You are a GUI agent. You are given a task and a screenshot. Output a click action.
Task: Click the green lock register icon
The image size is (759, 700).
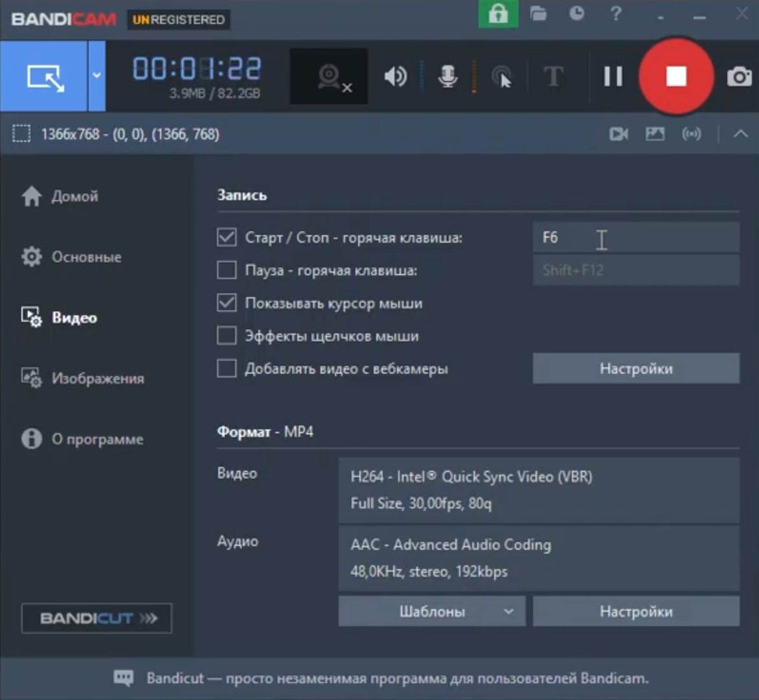[498, 14]
